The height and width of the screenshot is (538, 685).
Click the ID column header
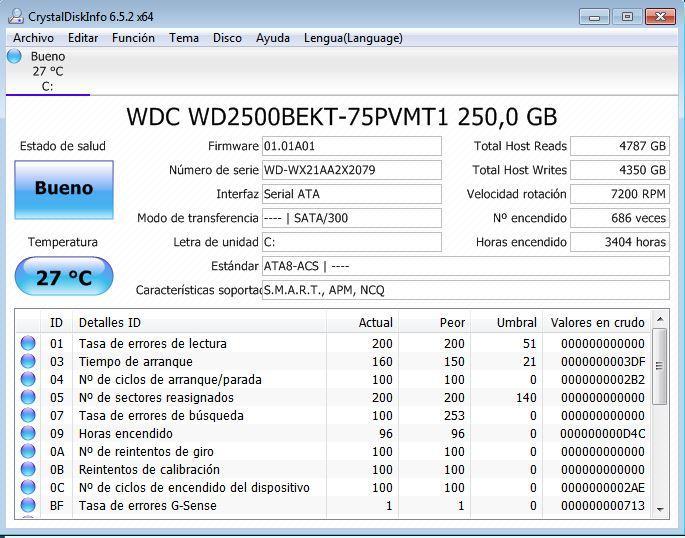[x=56, y=322]
